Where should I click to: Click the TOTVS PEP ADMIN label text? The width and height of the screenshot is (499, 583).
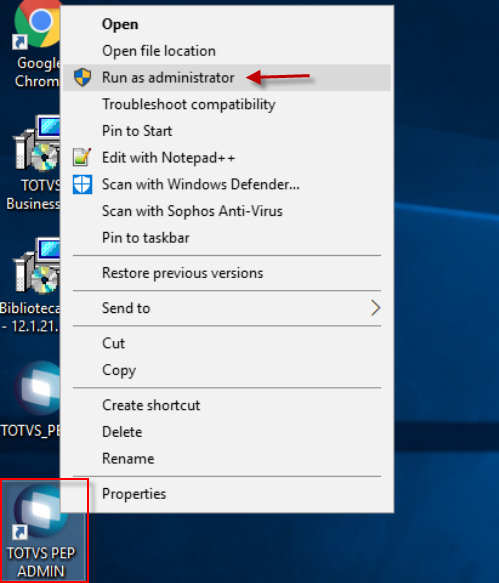point(41,562)
